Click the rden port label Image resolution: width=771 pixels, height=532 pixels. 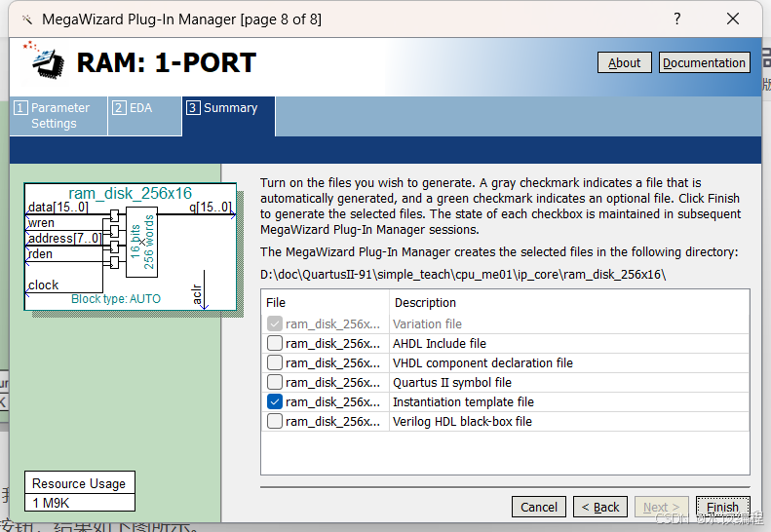[x=40, y=254]
